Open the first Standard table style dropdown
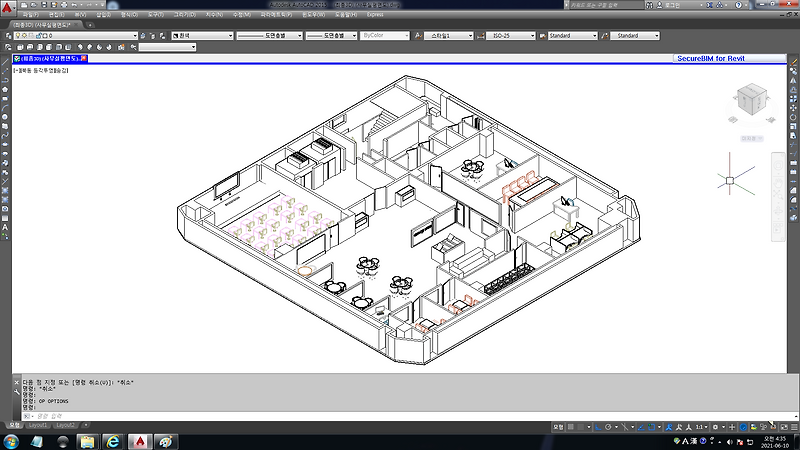Screen dimensions: 800x450 (x=572, y=36)
